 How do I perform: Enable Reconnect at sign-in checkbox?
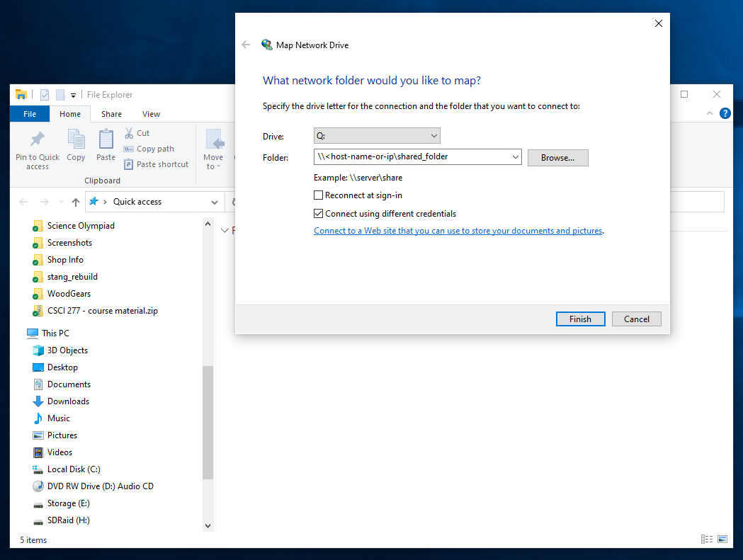tap(319, 195)
